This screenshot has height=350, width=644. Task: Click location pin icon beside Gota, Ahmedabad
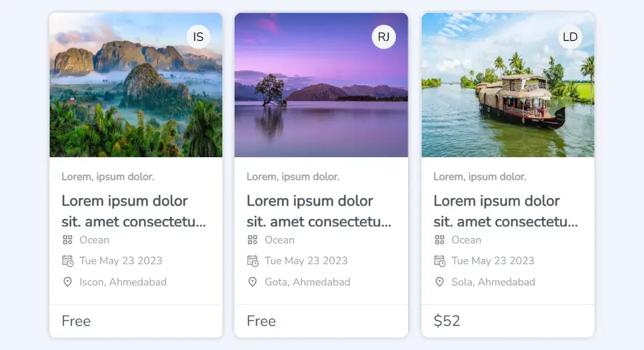pos(253,282)
